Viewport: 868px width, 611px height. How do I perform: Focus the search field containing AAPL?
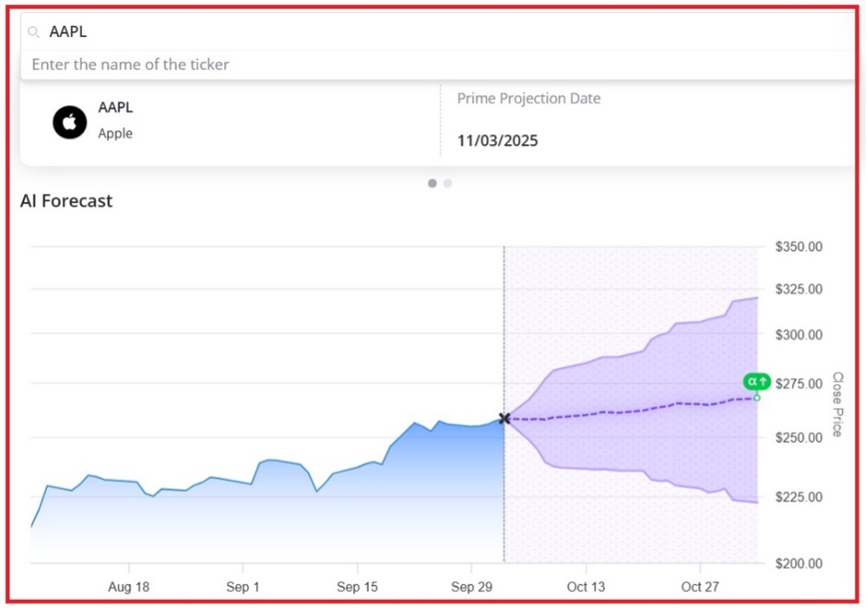(432, 32)
